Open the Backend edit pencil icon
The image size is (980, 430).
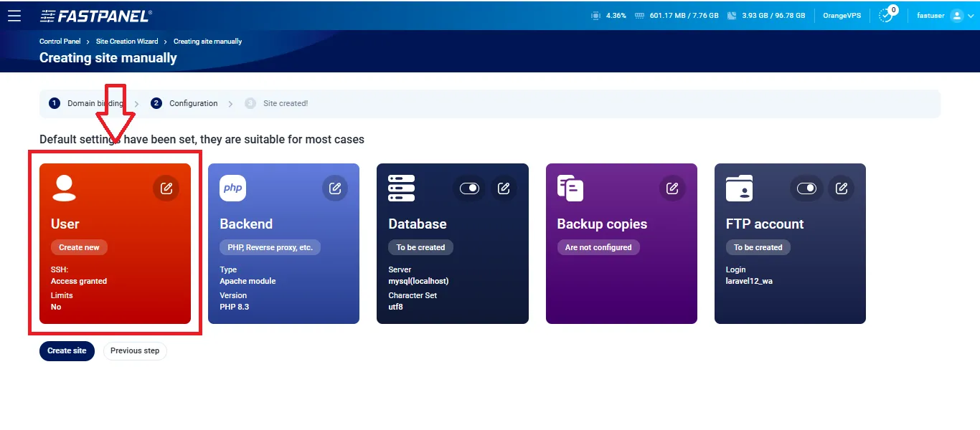click(335, 188)
